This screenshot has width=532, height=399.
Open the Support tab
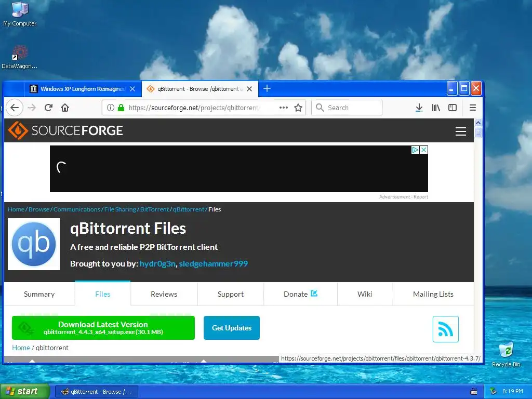pyautogui.click(x=230, y=294)
